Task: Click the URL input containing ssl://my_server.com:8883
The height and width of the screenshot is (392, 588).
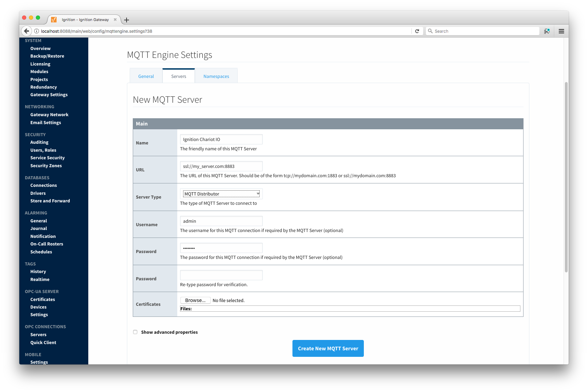Action: click(x=221, y=166)
